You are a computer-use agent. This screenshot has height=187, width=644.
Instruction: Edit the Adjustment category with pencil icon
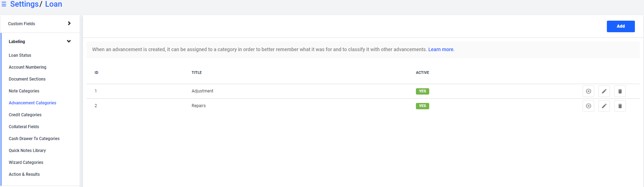click(604, 91)
